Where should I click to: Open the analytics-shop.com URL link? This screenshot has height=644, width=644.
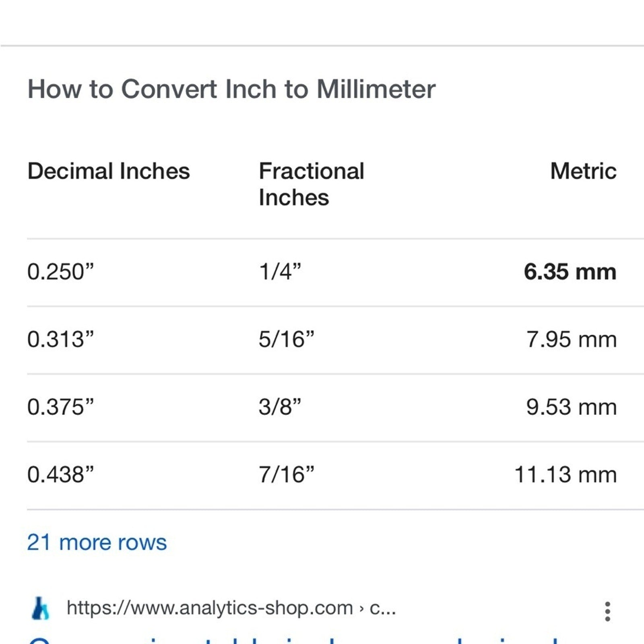click(231, 608)
